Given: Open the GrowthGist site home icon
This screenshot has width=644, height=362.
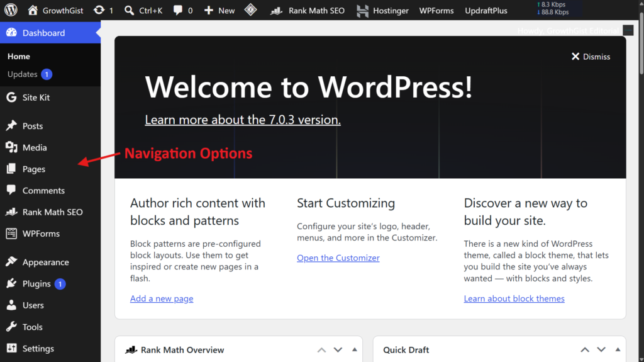Looking at the screenshot, I should (33, 10).
